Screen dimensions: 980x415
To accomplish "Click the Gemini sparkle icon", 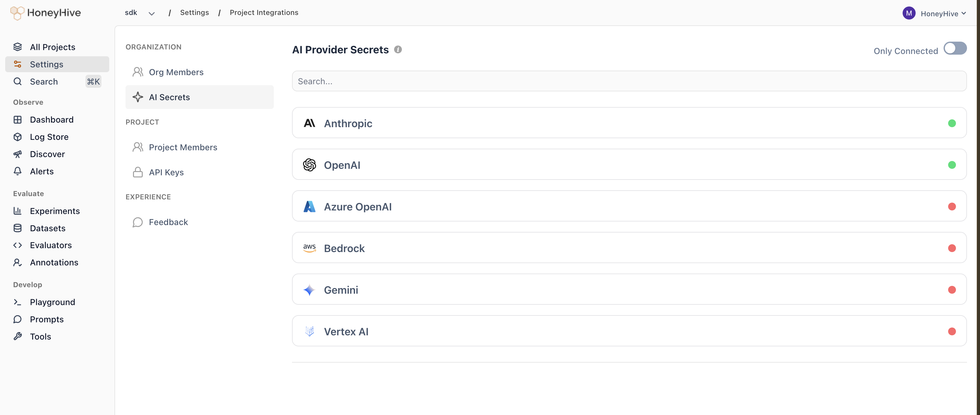I will [310, 289].
